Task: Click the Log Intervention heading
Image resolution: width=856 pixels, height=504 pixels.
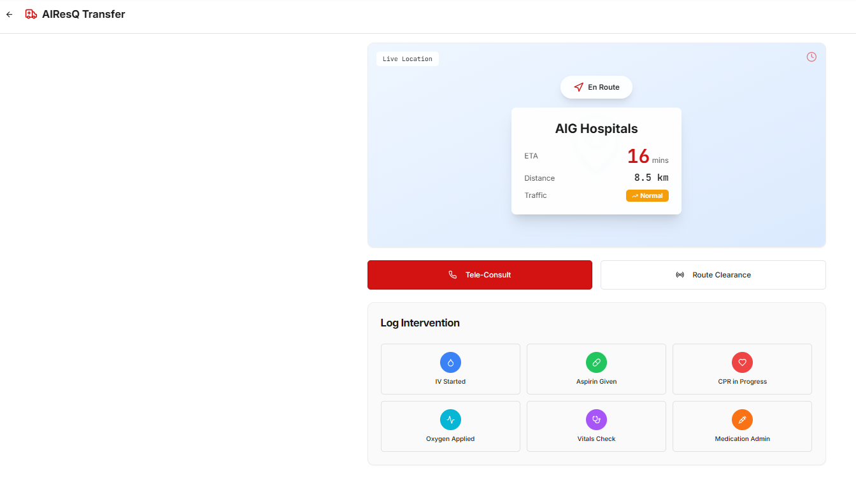Action: tap(420, 323)
